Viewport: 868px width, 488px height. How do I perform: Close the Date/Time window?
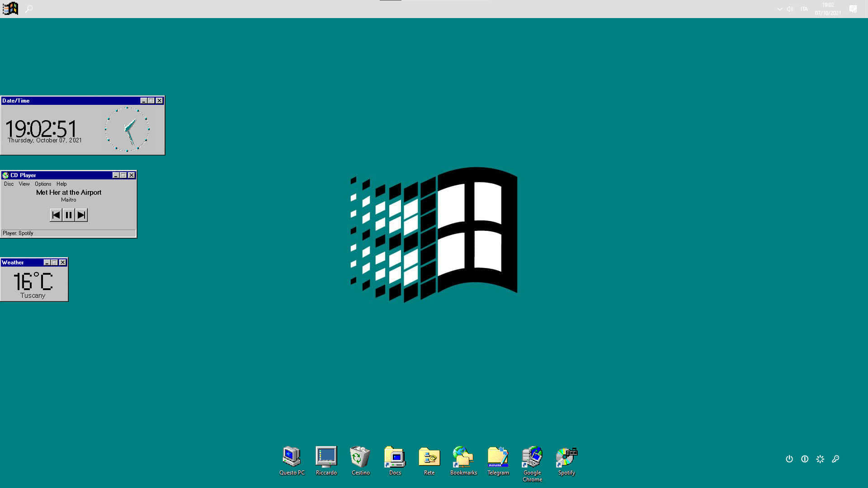click(x=160, y=101)
